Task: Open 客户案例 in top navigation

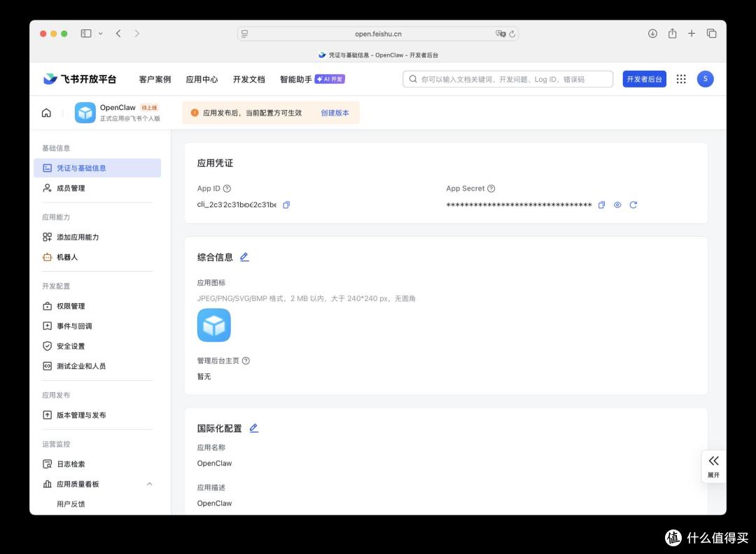Action: [155, 79]
